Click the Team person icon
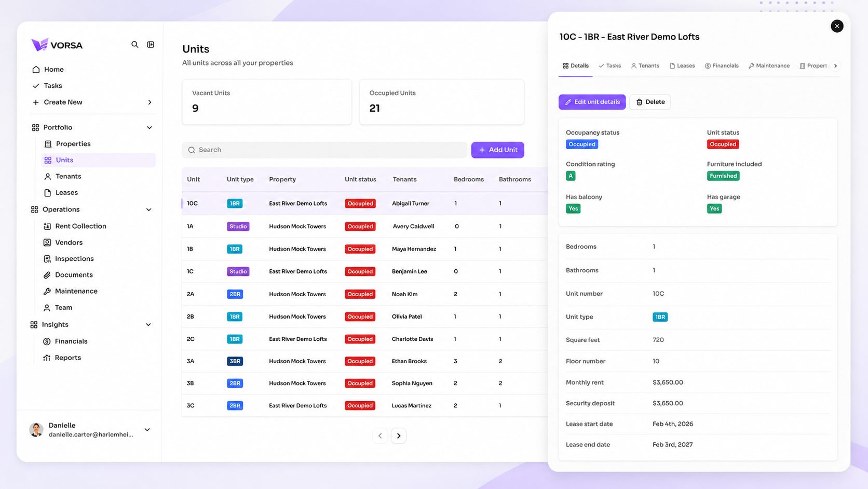Viewport: 868px width, 489px height. pos(47,308)
